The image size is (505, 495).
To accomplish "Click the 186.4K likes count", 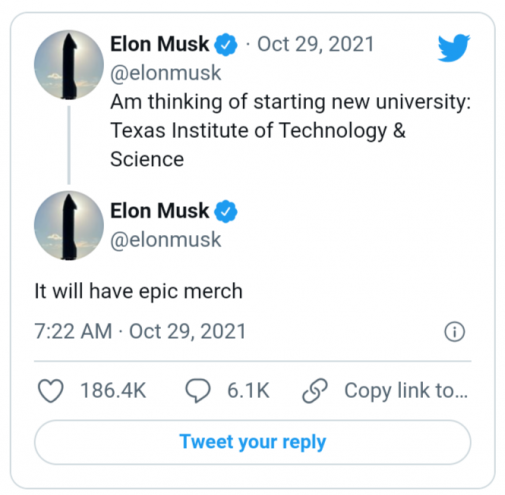I will tap(113, 391).
